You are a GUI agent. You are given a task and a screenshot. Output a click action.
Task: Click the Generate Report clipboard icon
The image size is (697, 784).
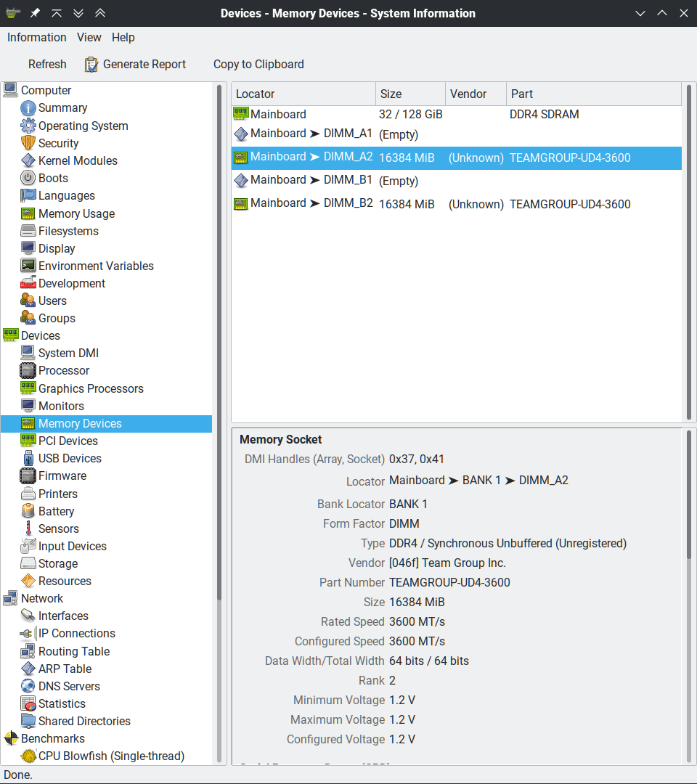(91, 65)
